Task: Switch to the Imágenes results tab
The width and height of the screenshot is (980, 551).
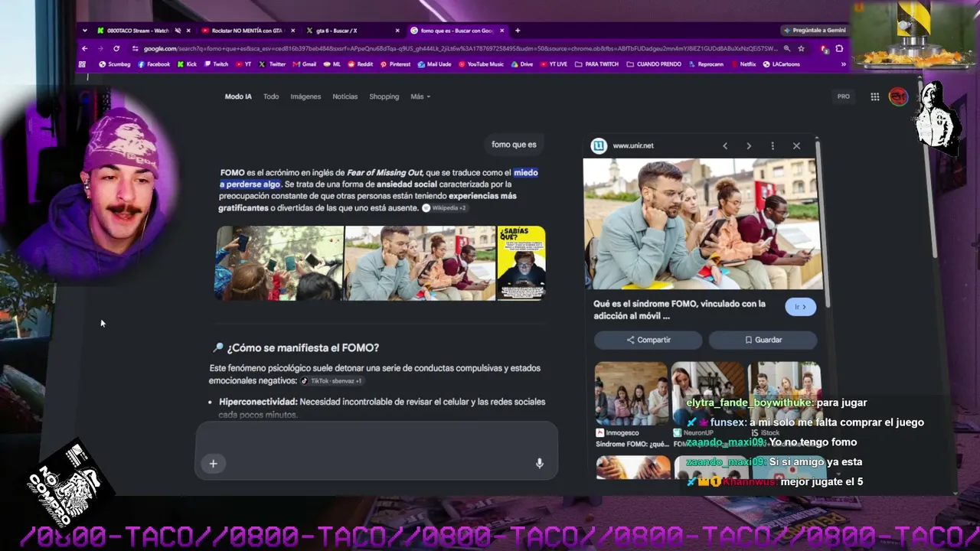Action: tap(305, 96)
